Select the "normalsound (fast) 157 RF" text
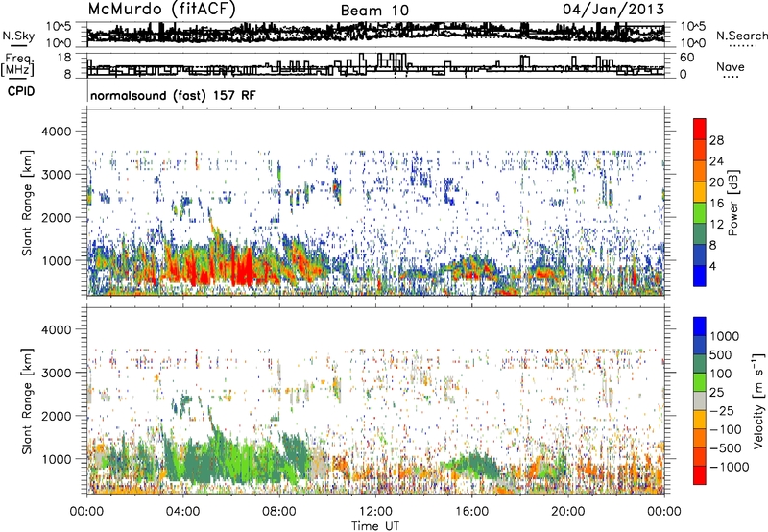The width and height of the screenshot is (768, 532). [x=173, y=95]
